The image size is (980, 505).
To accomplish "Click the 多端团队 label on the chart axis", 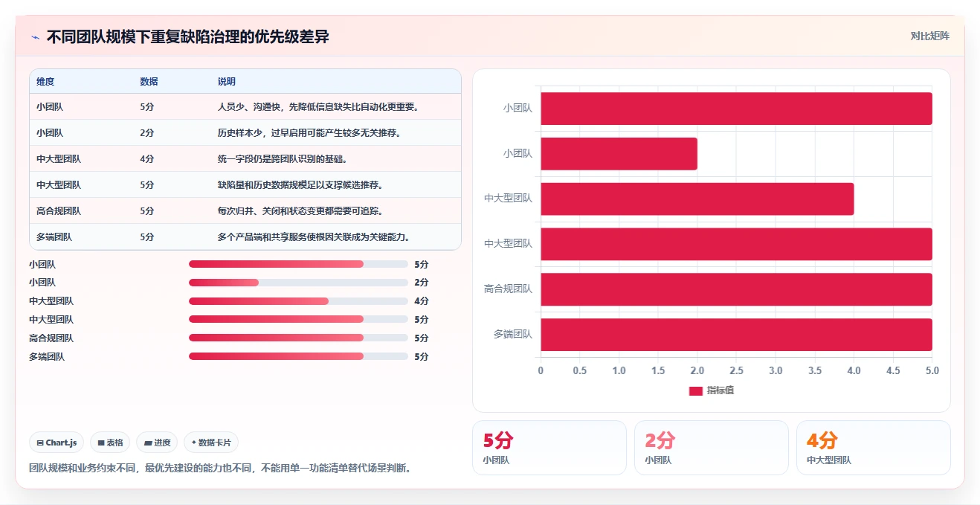I will tap(513, 335).
